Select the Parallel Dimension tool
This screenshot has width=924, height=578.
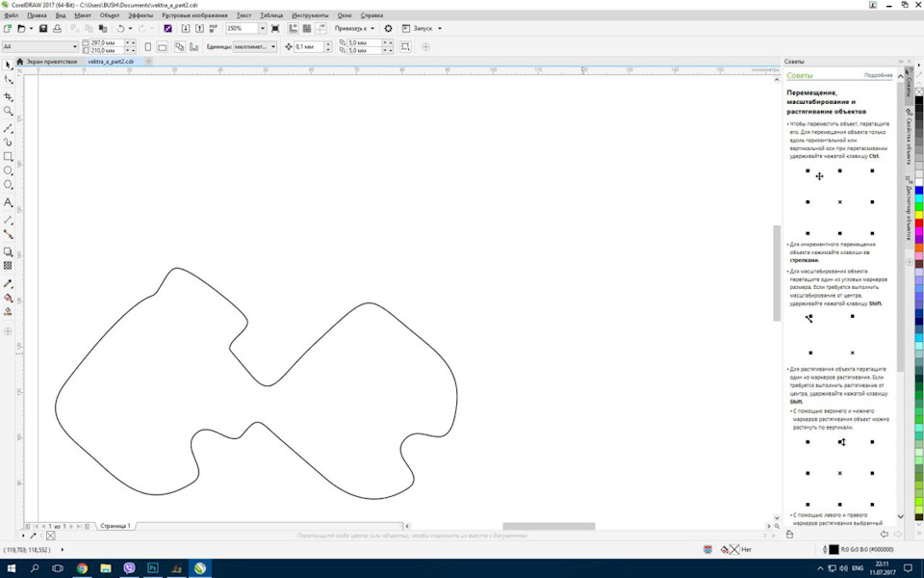tap(8, 220)
